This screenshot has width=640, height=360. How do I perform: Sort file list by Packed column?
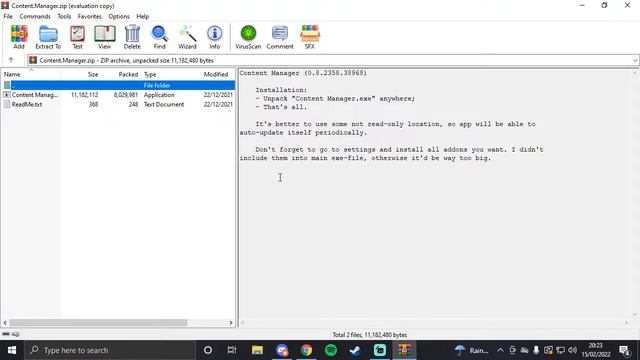tap(121, 74)
